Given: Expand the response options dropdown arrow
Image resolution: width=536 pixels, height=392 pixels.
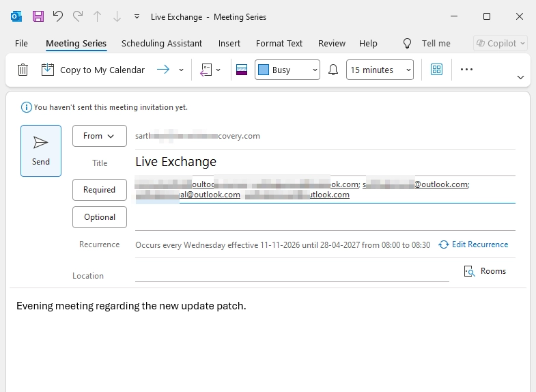Looking at the screenshot, I should 218,70.
